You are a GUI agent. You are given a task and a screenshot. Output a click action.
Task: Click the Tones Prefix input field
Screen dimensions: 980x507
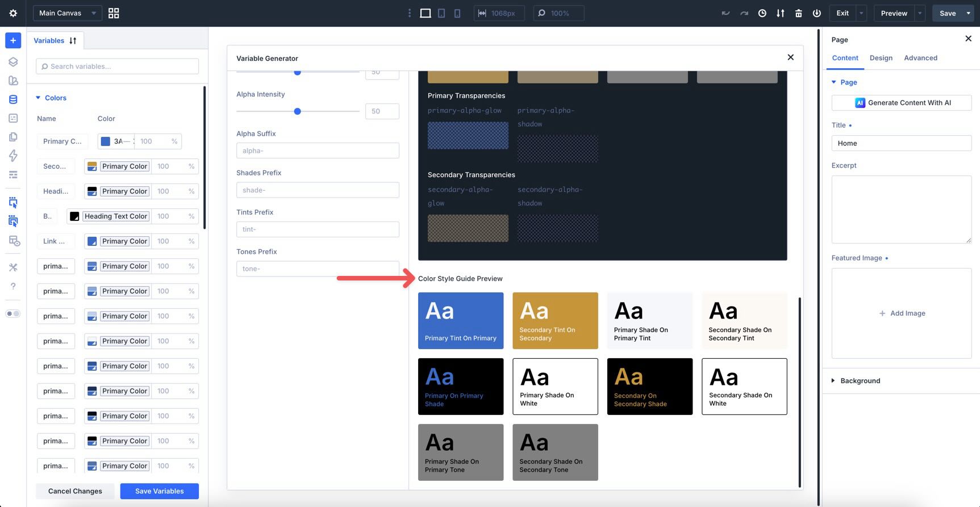pos(318,269)
